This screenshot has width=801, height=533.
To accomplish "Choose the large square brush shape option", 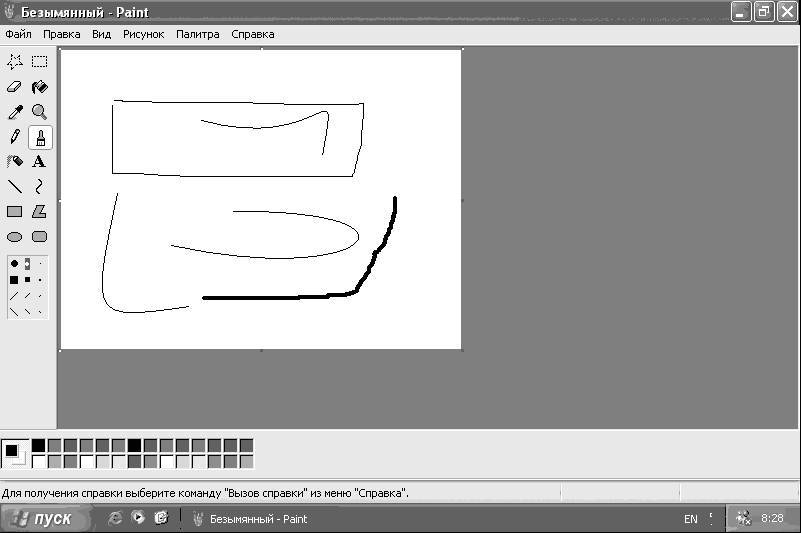I will pos(14,280).
